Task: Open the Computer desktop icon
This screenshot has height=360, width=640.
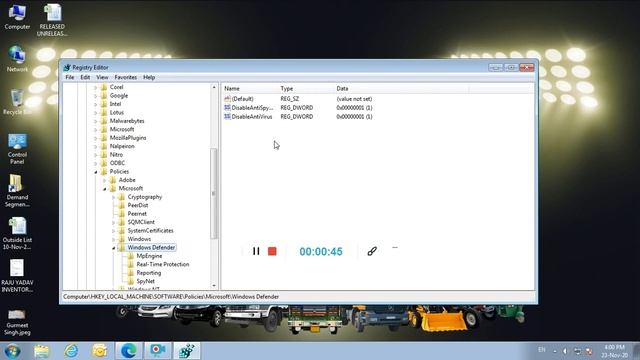Action: [x=17, y=17]
